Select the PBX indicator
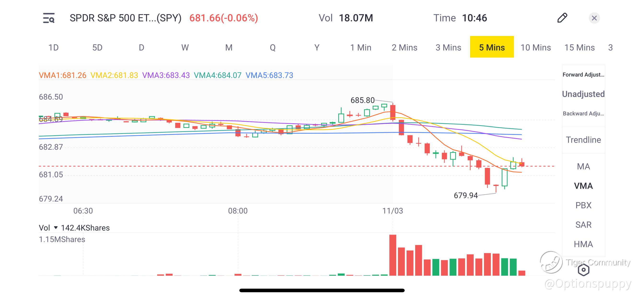The height and width of the screenshot is (298, 644). tap(583, 205)
